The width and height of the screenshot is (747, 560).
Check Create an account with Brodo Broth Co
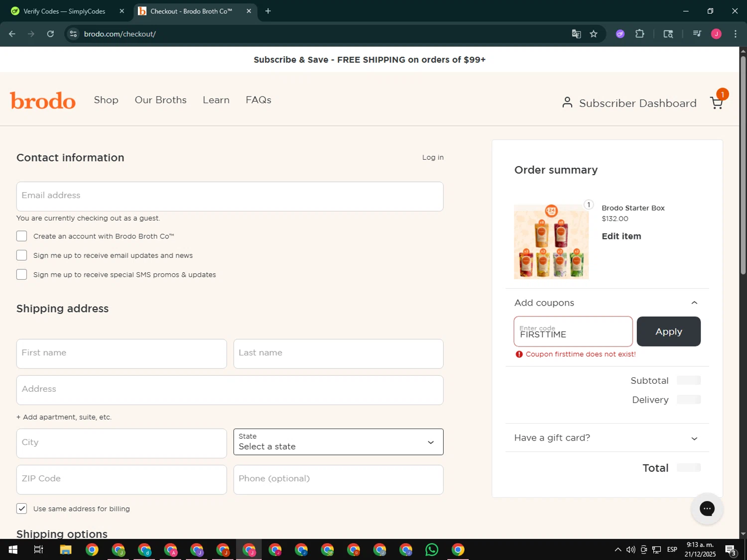pos(21,236)
